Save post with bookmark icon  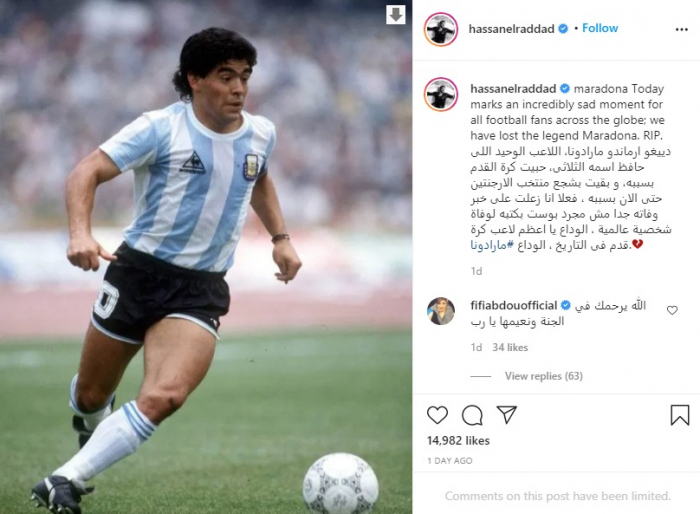pyautogui.click(x=680, y=415)
